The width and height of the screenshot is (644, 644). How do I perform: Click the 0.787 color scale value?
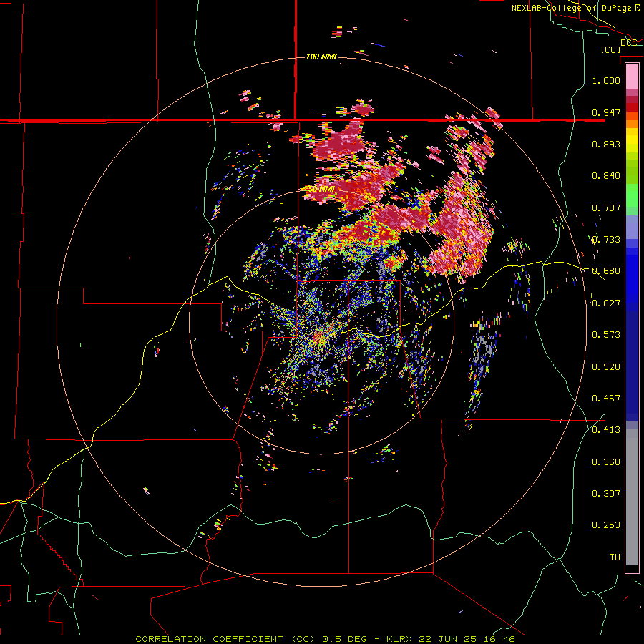[x=606, y=208]
